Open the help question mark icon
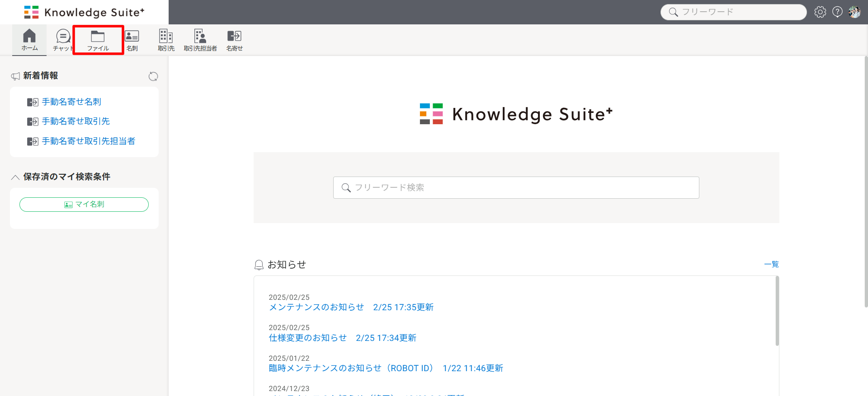The image size is (868, 396). pos(837,12)
